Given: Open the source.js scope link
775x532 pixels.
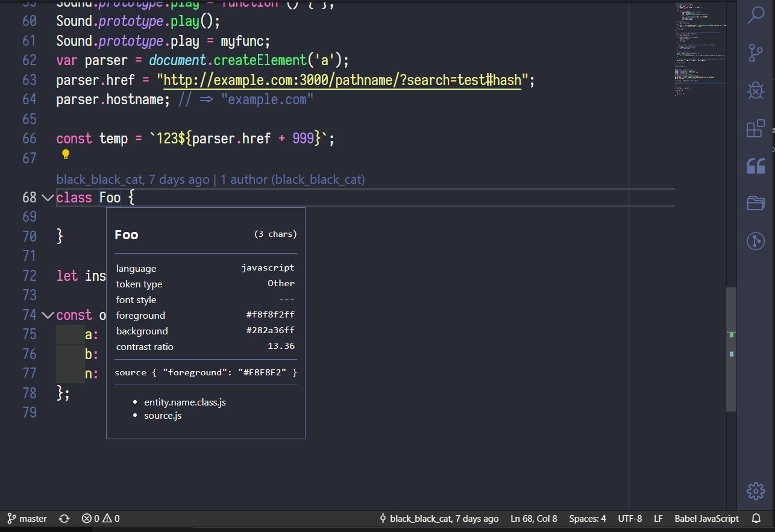Looking at the screenshot, I should (163, 415).
